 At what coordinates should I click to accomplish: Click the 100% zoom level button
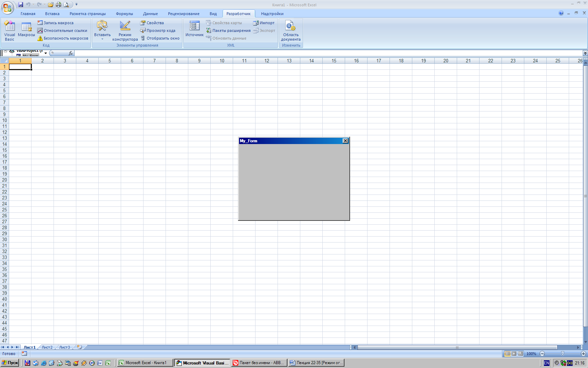[531, 354]
